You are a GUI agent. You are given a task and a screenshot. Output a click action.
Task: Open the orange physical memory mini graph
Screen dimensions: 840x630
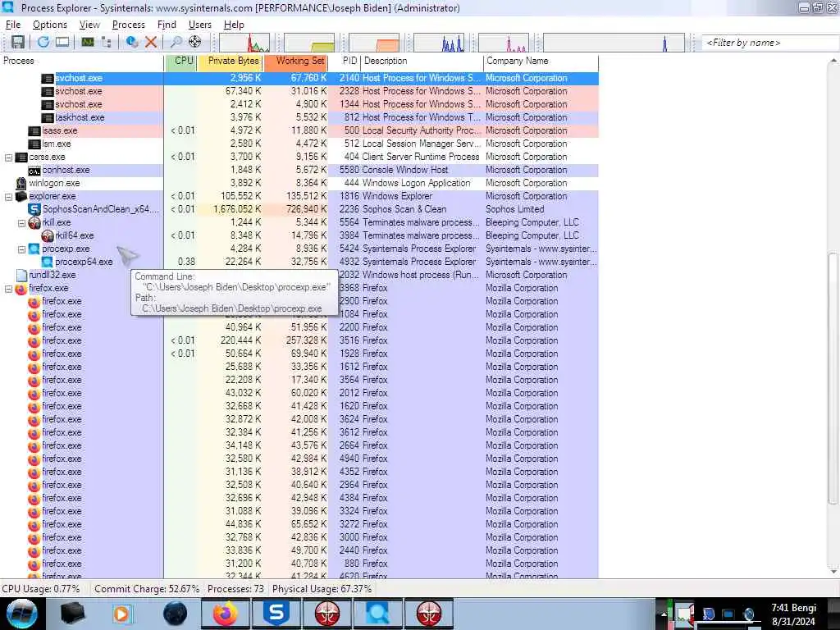click(374, 43)
